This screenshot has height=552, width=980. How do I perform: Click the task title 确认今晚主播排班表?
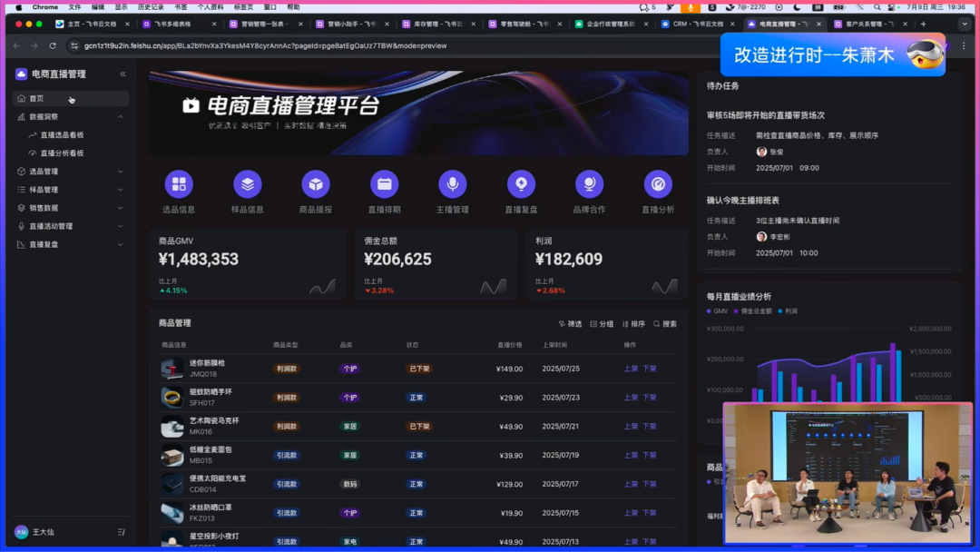[742, 201]
